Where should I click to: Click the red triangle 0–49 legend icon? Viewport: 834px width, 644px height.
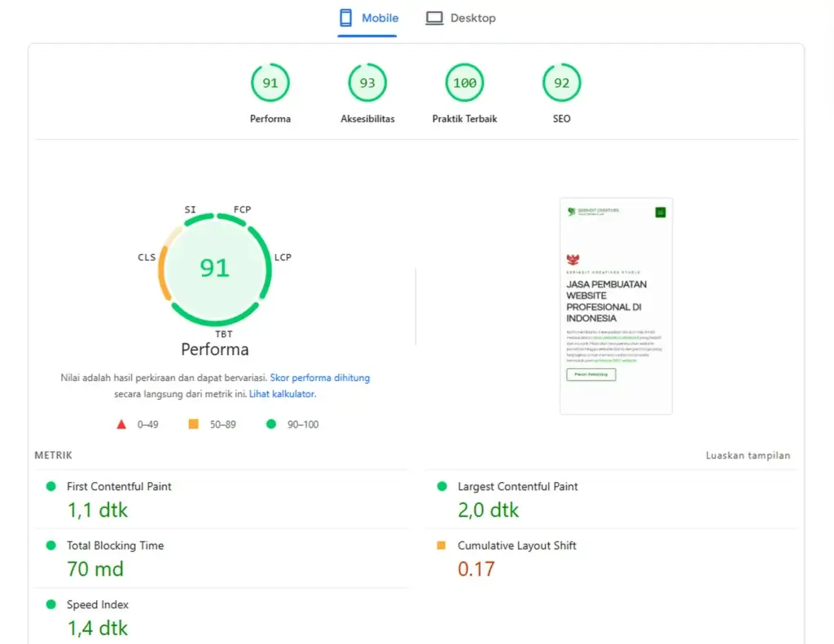click(121, 424)
